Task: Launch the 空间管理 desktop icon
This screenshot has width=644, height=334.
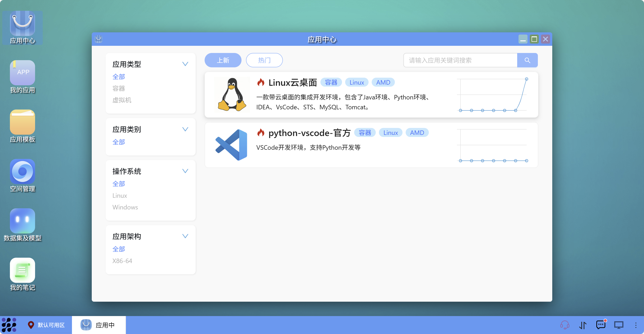Action: point(22,172)
